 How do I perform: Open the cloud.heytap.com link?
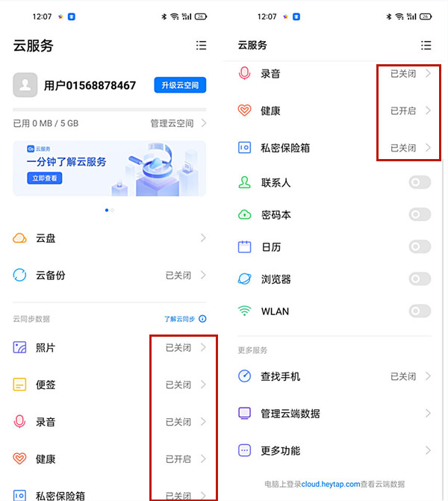[x=331, y=484]
